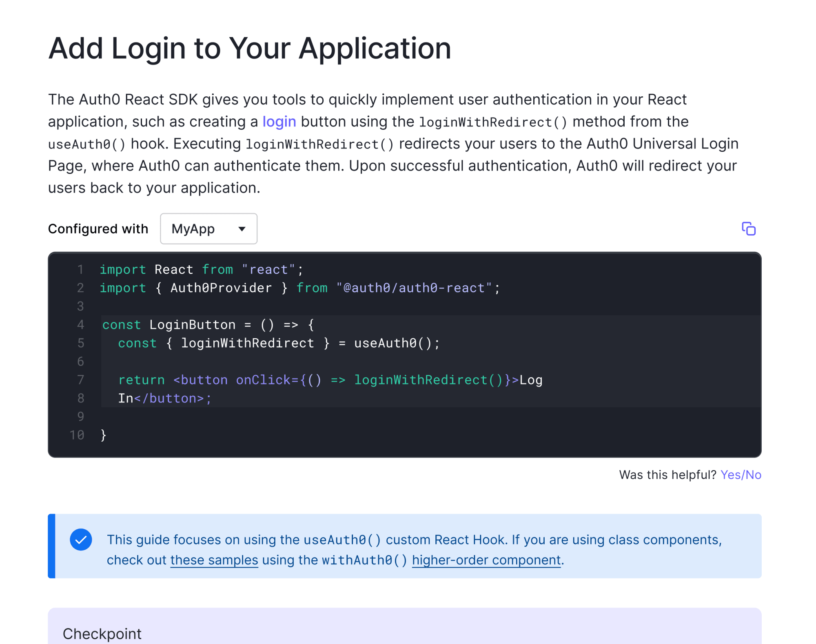The width and height of the screenshot is (816, 644).
Task: Click 'useAuth0();' on code line 5
Action: pyautogui.click(x=397, y=343)
